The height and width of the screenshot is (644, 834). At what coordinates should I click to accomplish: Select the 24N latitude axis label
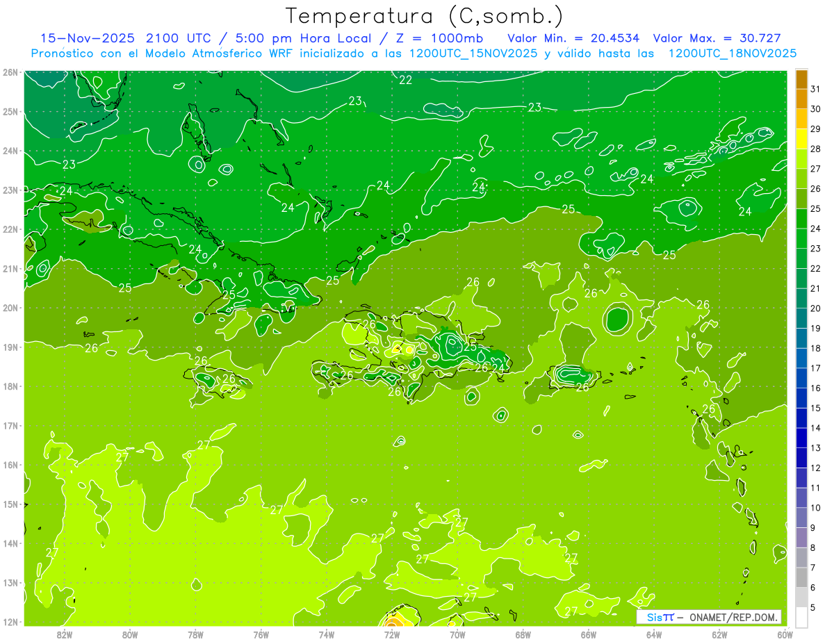click(x=10, y=151)
